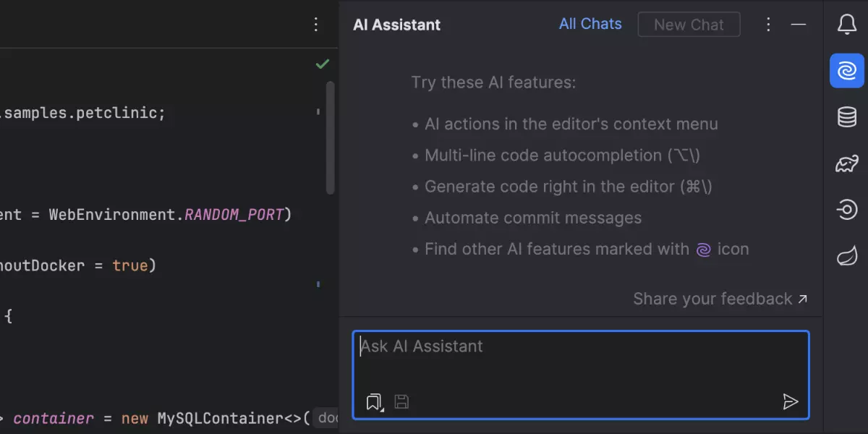Open All Chats list
The height and width of the screenshot is (434, 868).
tap(590, 24)
